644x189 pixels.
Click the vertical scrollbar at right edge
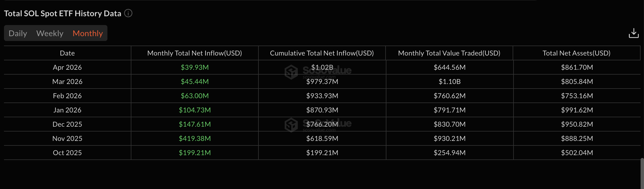pos(642,173)
